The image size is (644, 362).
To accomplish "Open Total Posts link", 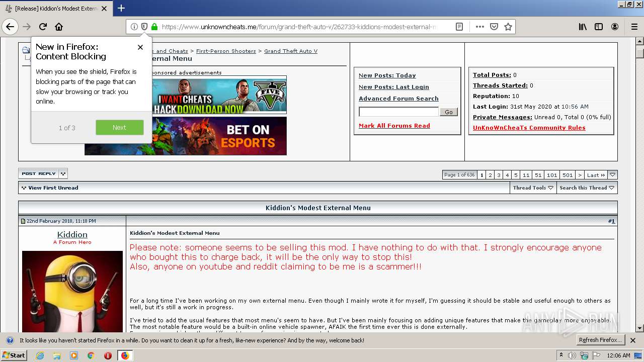I will click(492, 75).
